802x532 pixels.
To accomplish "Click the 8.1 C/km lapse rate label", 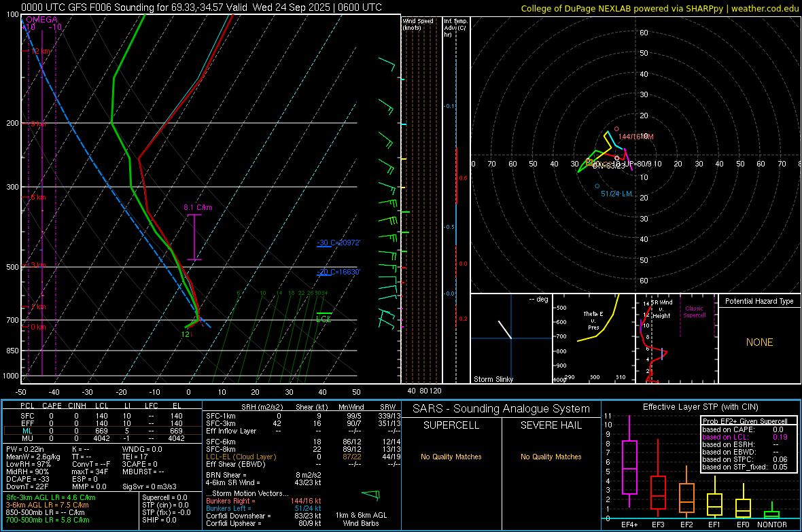I will pos(198,207).
